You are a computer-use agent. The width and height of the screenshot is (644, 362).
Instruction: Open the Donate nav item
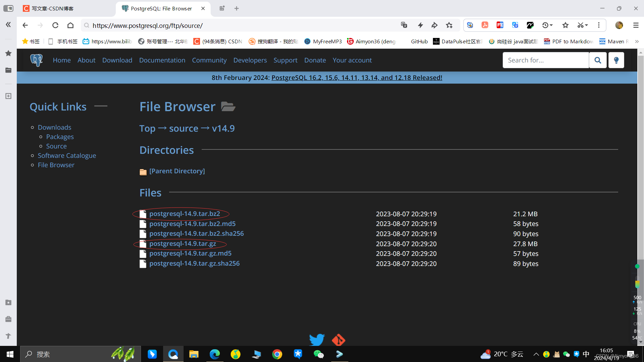coord(315,60)
